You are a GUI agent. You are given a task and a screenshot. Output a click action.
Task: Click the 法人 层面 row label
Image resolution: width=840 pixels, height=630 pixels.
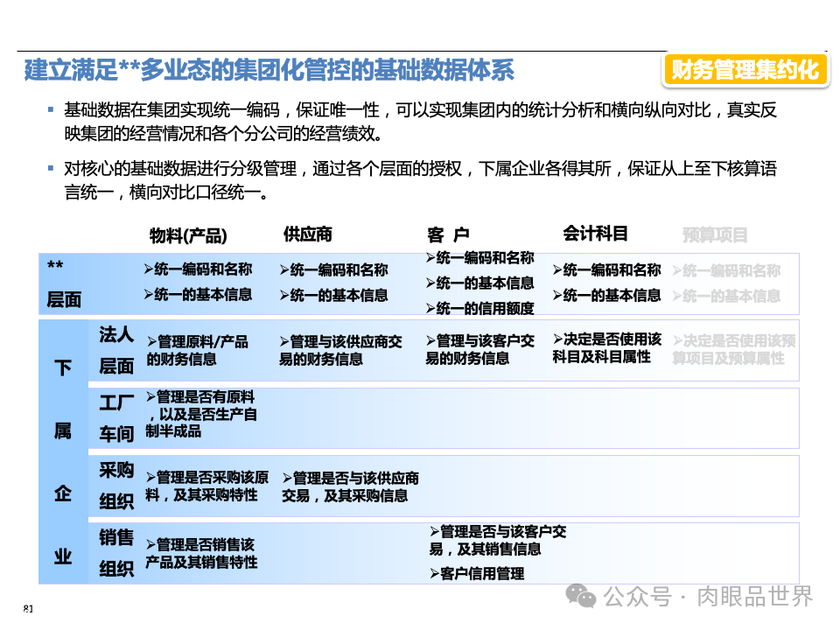tap(115, 350)
